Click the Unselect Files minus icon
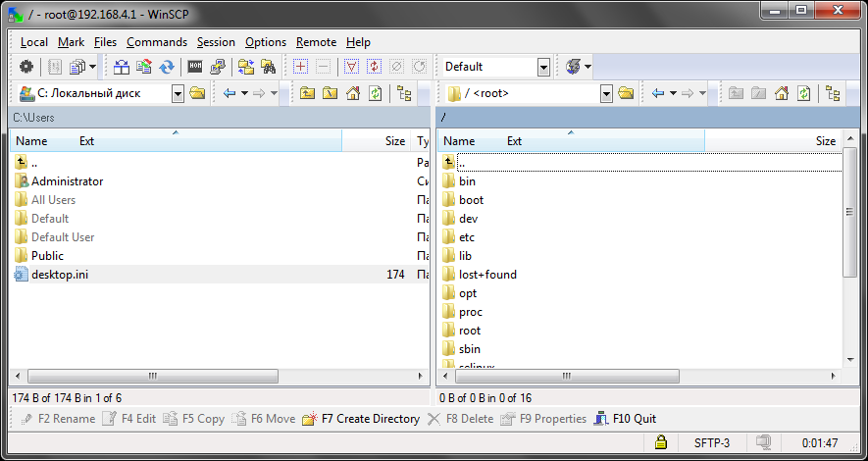The image size is (868, 461). (323, 67)
